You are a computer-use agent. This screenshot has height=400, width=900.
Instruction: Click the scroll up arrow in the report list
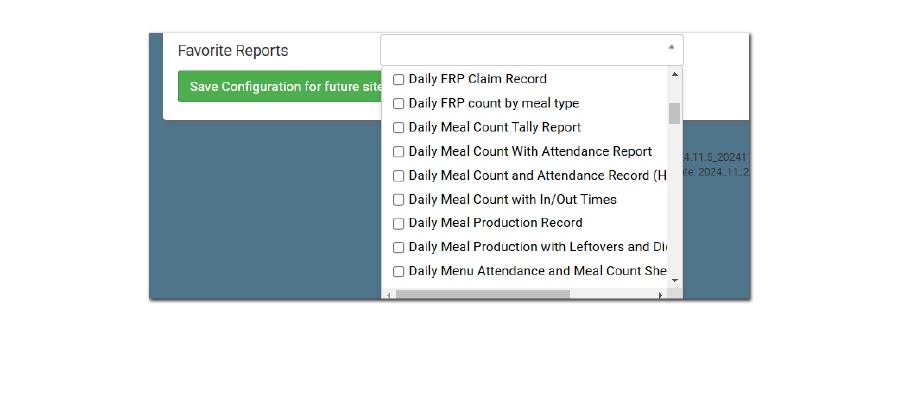675,74
